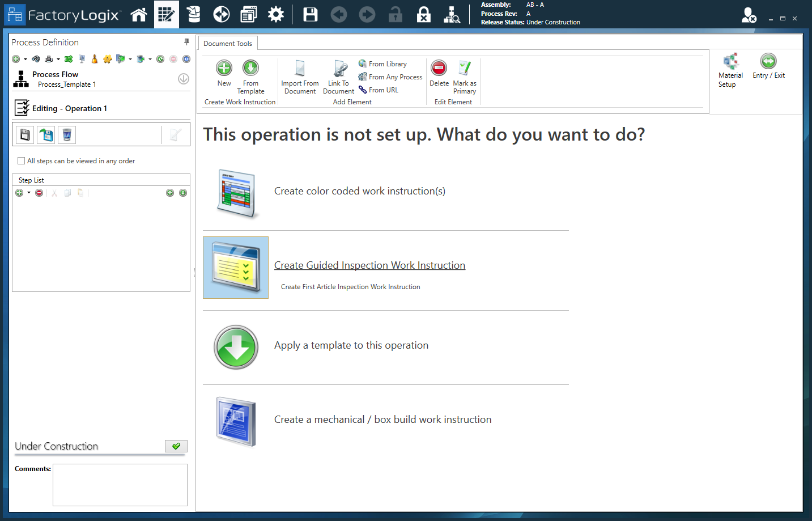Click the Create Guided Inspection Work Instruction link
The height and width of the screenshot is (521, 812).
point(369,265)
